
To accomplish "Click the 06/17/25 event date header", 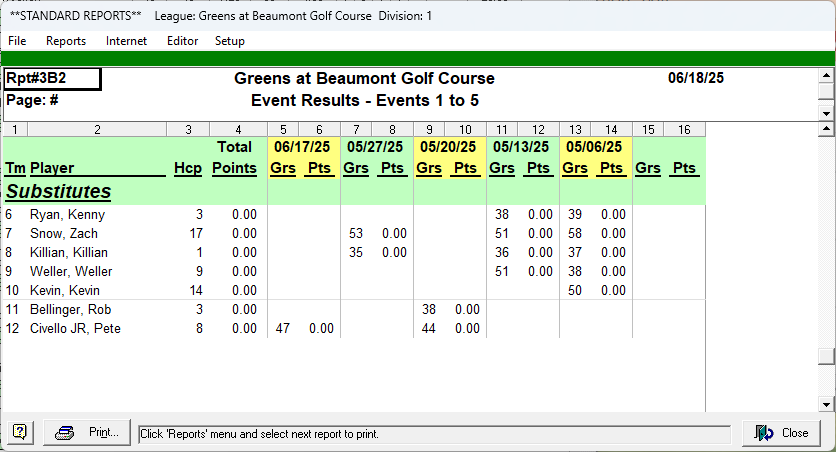I will click(x=304, y=147).
